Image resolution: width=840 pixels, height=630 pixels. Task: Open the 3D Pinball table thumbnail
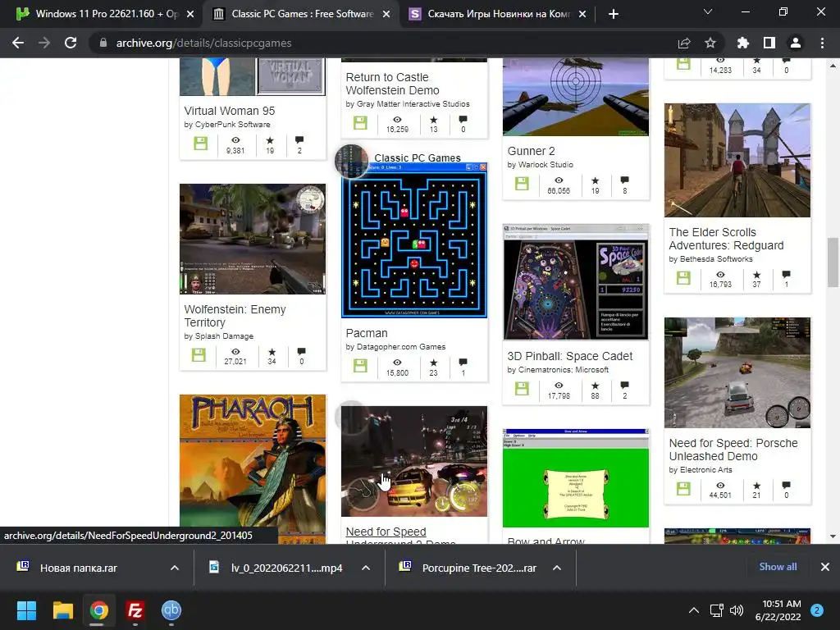coord(575,282)
